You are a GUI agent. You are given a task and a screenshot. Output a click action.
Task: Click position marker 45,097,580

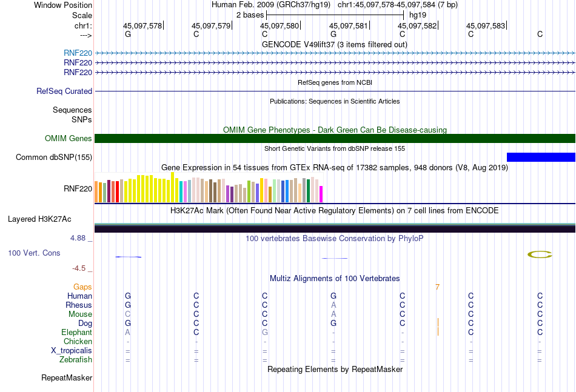coord(280,25)
